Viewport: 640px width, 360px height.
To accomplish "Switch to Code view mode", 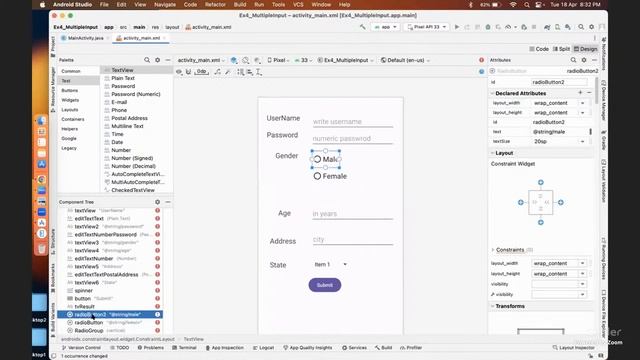I will [x=539, y=49].
